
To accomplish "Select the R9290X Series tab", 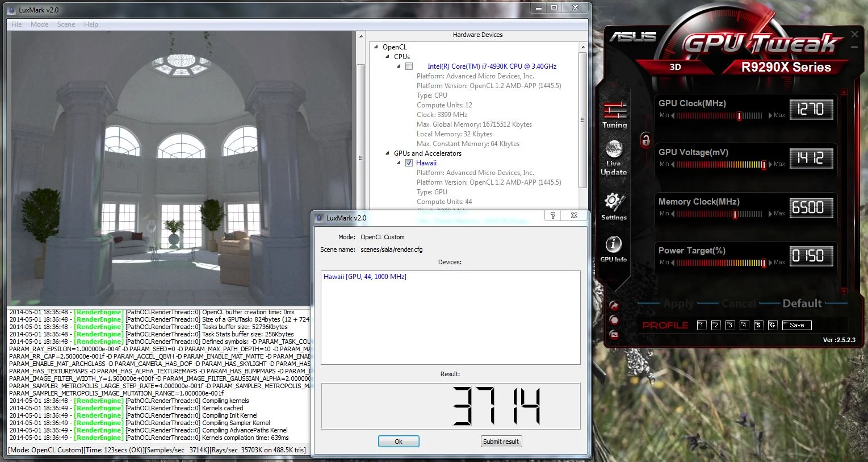I will [x=786, y=67].
